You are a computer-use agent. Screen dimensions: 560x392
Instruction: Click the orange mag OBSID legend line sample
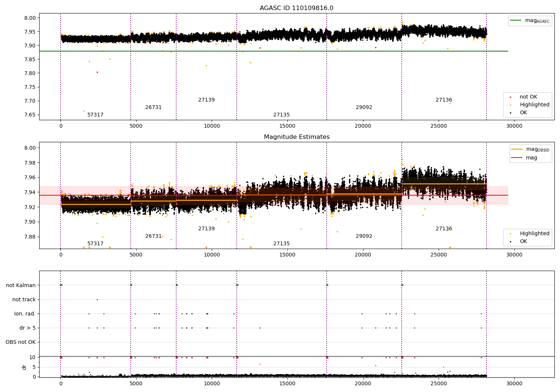point(517,149)
